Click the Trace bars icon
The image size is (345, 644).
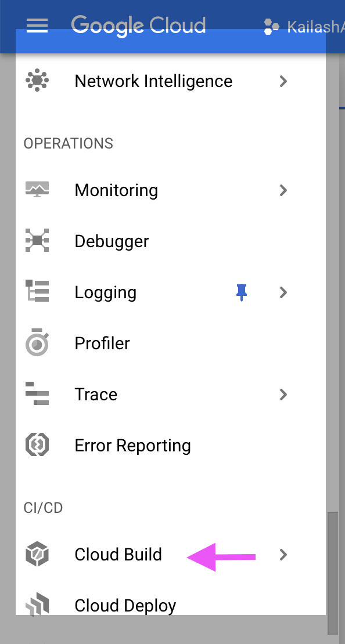pyautogui.click(x=37, y=393)
